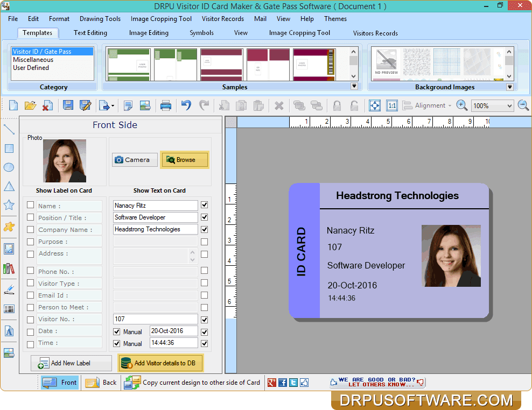Open the Background Images dropdown arrow

tap(509, 86)
